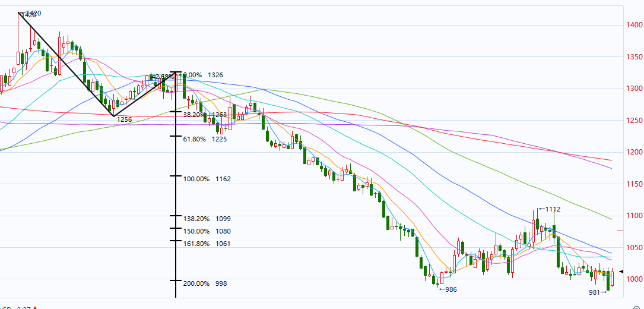
Task: Select the 150.00% 1080 Fibonacci label
Action: click(207, 231)
